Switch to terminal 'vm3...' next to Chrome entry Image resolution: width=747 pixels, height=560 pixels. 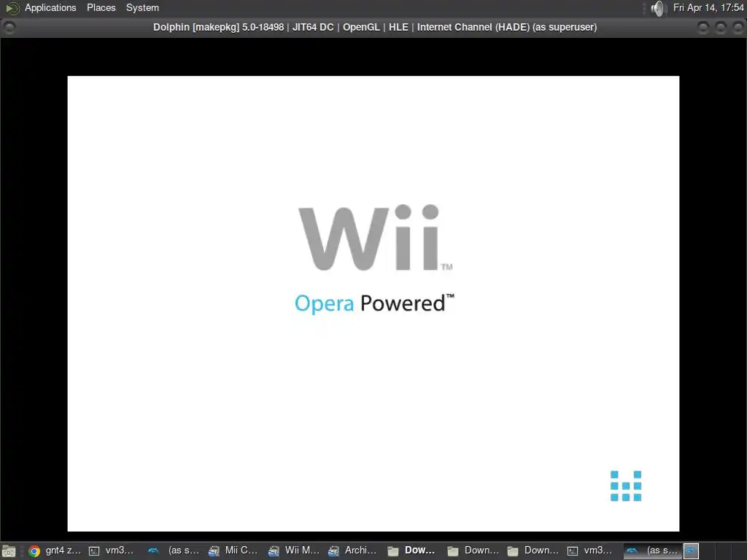coord(112,551)
